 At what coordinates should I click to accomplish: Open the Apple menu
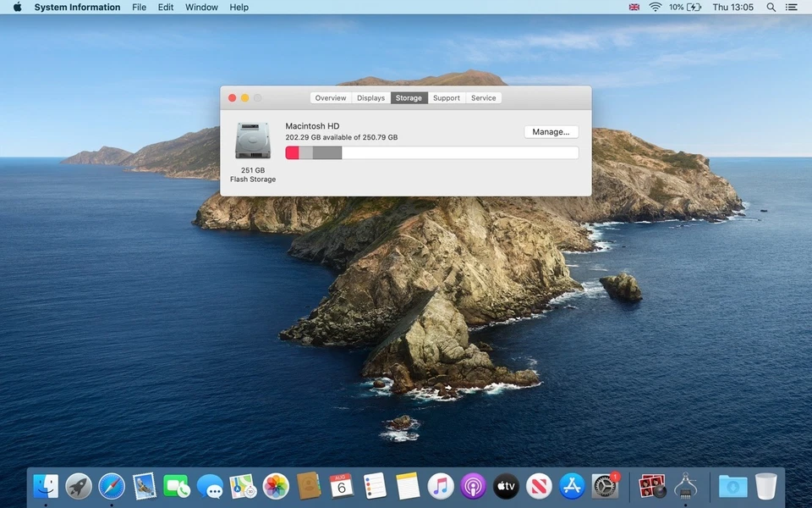(x=17, y=8)
